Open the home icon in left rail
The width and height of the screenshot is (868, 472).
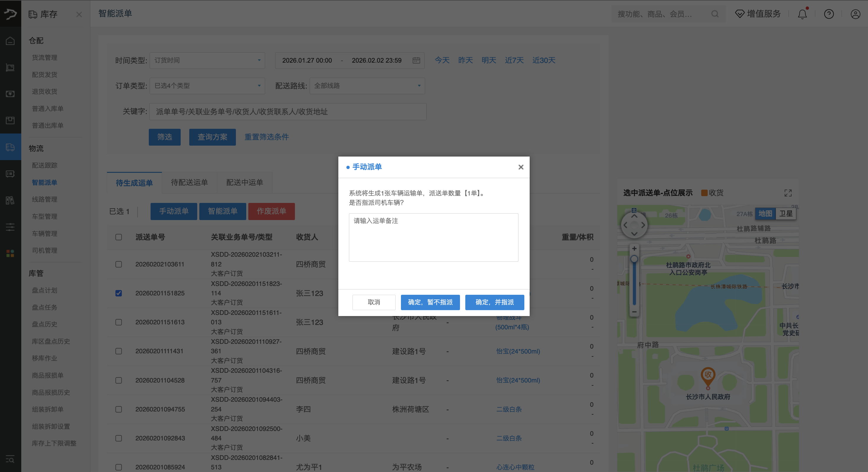click(x=10, y=41)
